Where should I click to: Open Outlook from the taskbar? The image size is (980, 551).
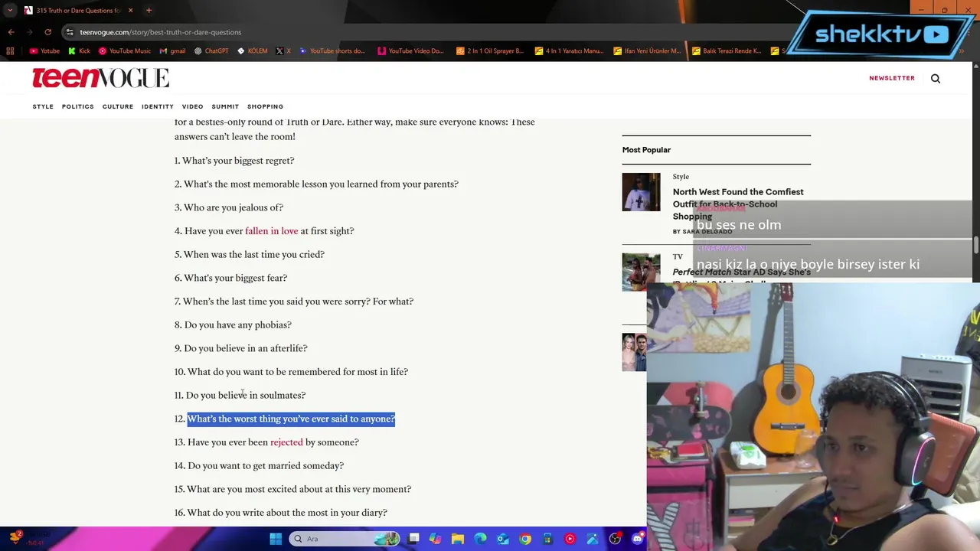pyautogui.click(x=503, y=539)
